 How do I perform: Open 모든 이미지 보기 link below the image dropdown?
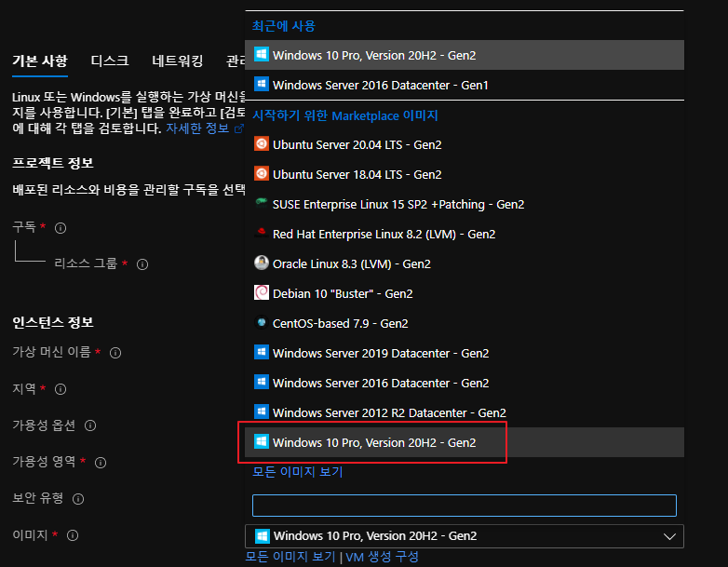[x=290, y=557]
